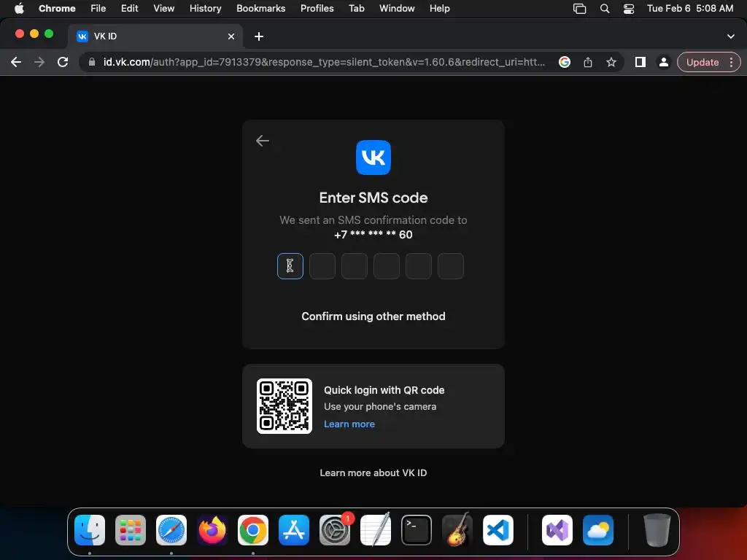The image size is (747, 560).
Task: Open the Chrome menu in the menu bar
Action: 57,8
